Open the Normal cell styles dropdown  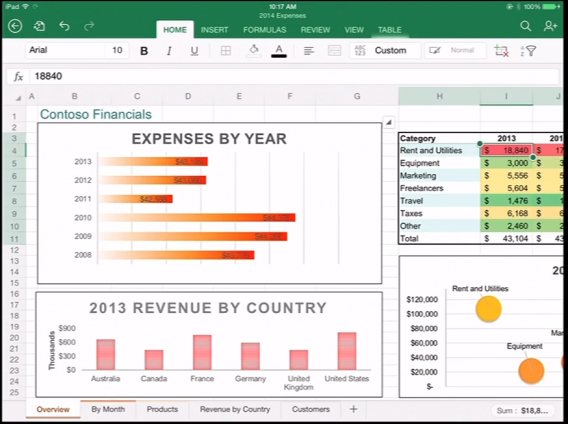coord(455,50)
